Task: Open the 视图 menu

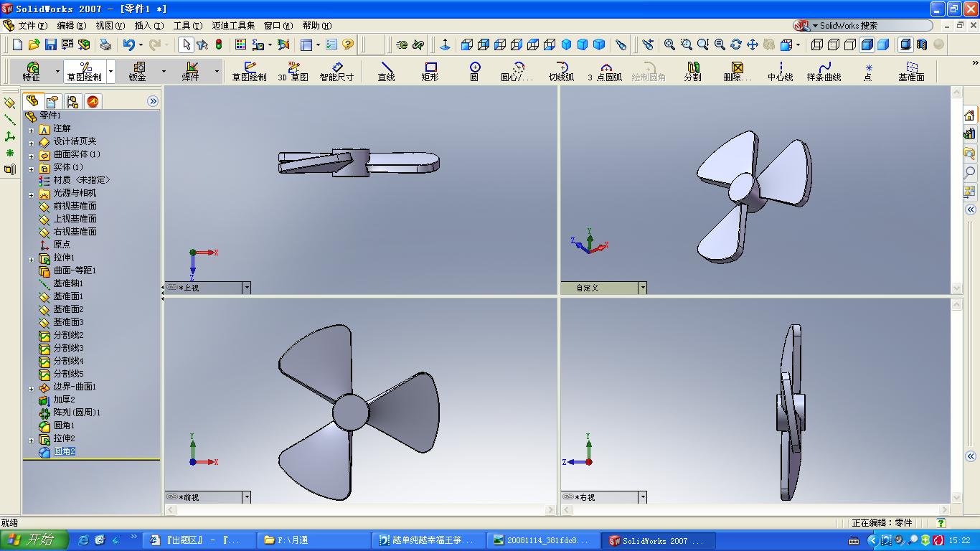Action: 110,25
